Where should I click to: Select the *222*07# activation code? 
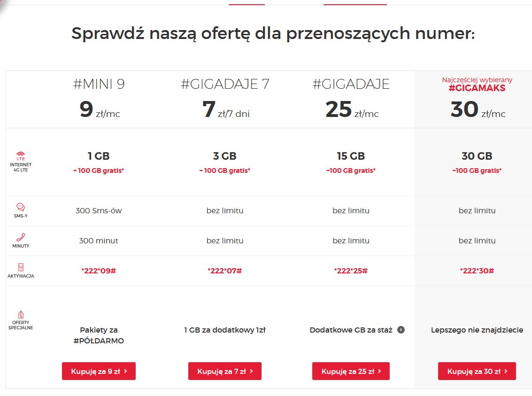point(225,271)
